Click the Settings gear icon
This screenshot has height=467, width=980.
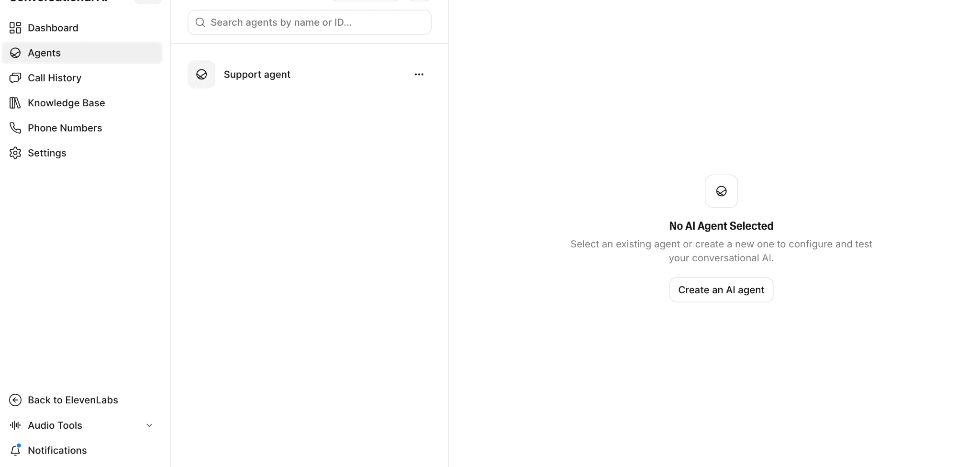pyautogui.click(x=15, y=153)
